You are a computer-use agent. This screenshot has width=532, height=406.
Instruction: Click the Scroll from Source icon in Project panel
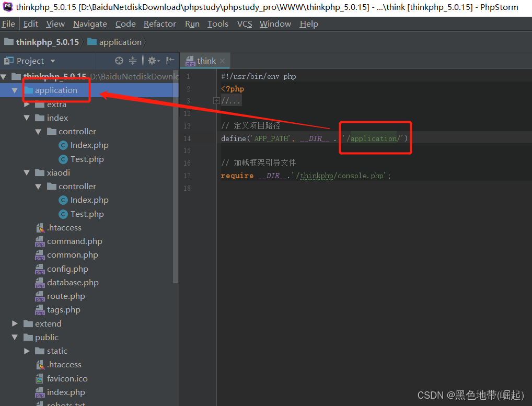(119, 61)
